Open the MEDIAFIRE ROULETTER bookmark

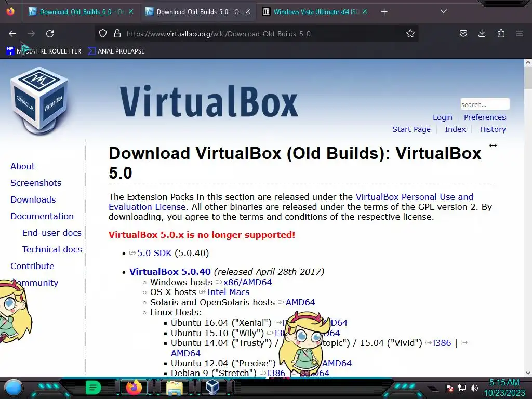click(x=44, y=51)
